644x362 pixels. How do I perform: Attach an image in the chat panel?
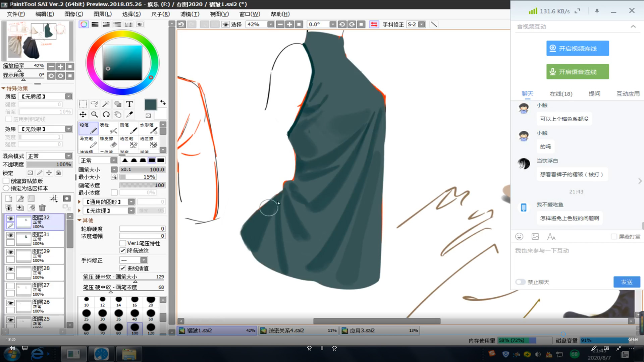[x=535, y=237]
